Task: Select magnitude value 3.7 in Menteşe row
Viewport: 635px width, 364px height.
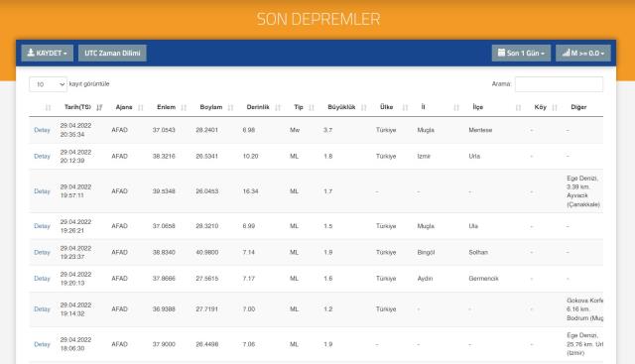Action: pyautogui.click(x=328, y=130)
